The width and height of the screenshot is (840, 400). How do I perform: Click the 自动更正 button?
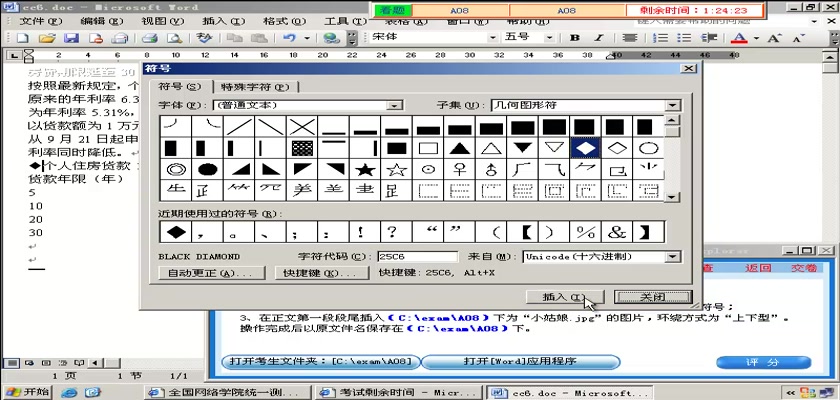pos(212,273)
